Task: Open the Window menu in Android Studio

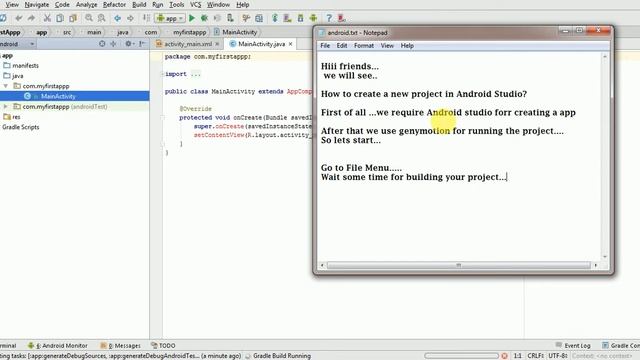Action: click(x=218, y=5)
